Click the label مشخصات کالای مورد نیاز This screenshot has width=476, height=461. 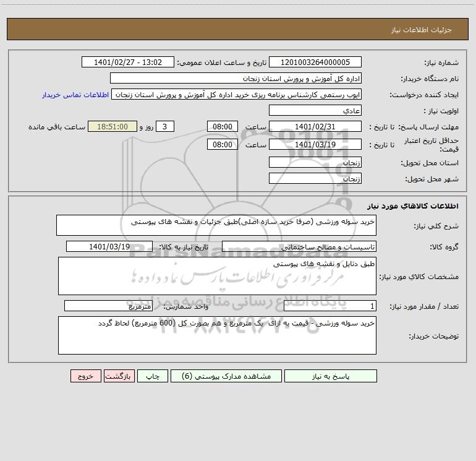coord(419,277)
